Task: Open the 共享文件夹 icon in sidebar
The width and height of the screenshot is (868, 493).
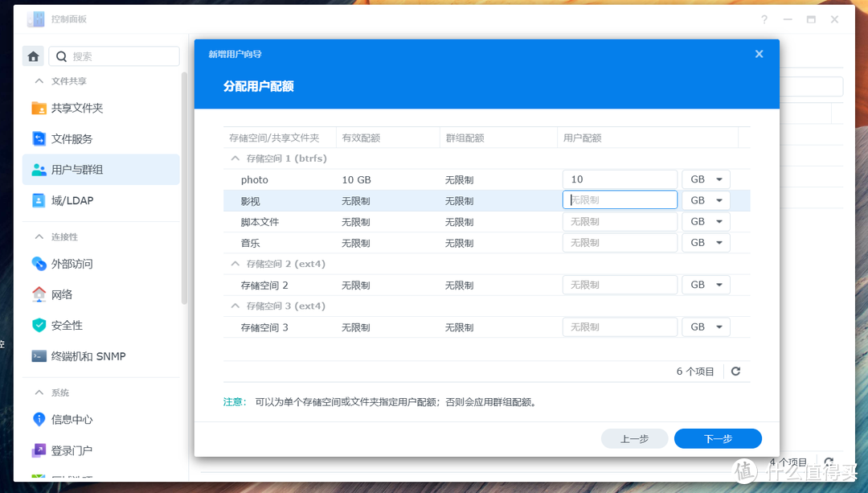Action: pos(38,108)
